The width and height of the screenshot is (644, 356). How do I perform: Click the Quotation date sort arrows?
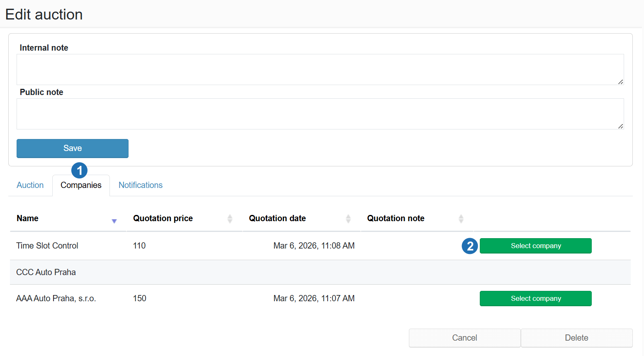click(348, 219)
